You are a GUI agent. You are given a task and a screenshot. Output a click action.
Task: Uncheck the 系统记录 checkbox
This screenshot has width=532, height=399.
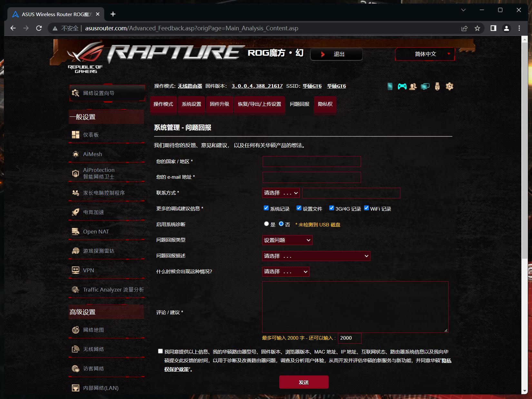point(266,208)
